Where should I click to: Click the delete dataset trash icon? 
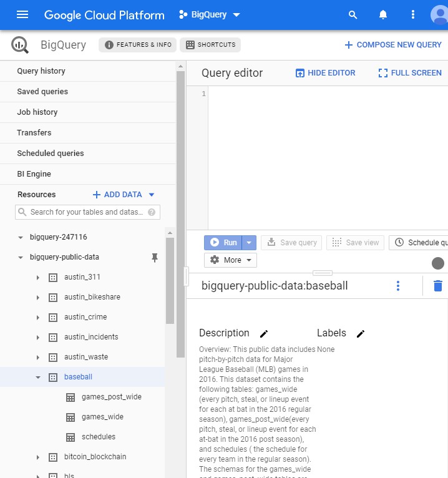coord(438,286)
